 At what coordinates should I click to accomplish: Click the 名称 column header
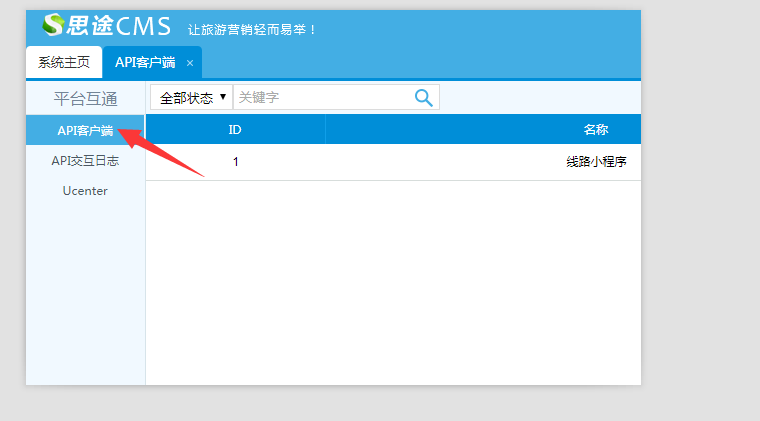596,129
